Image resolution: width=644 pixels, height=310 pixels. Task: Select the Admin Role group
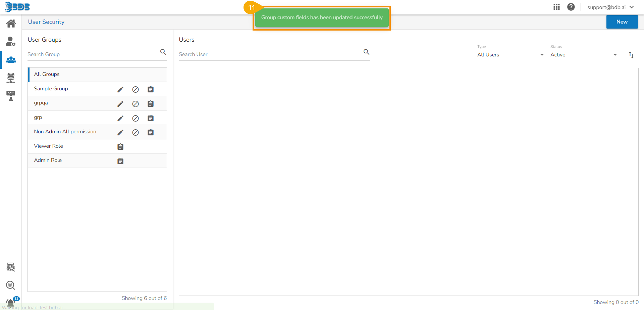click(48, 160)
